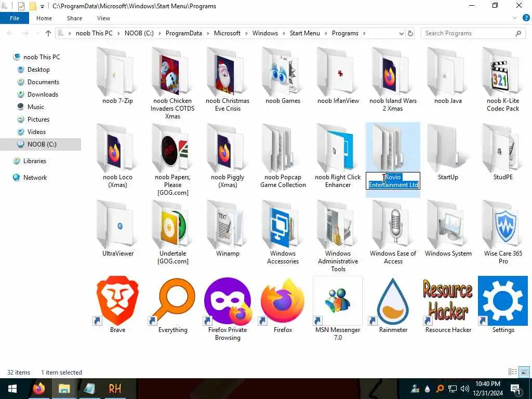
Task: Select the StudPE folder
Action: pos(503,152)
